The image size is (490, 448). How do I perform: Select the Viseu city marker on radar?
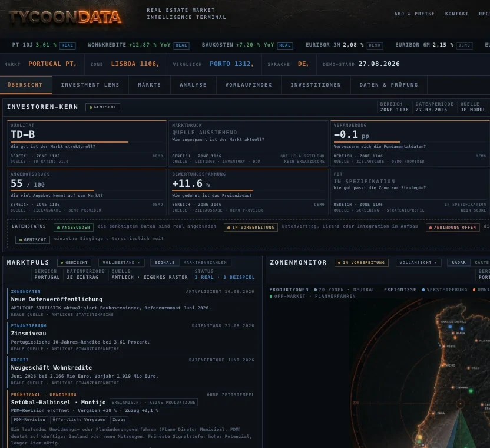coord(468,368)
